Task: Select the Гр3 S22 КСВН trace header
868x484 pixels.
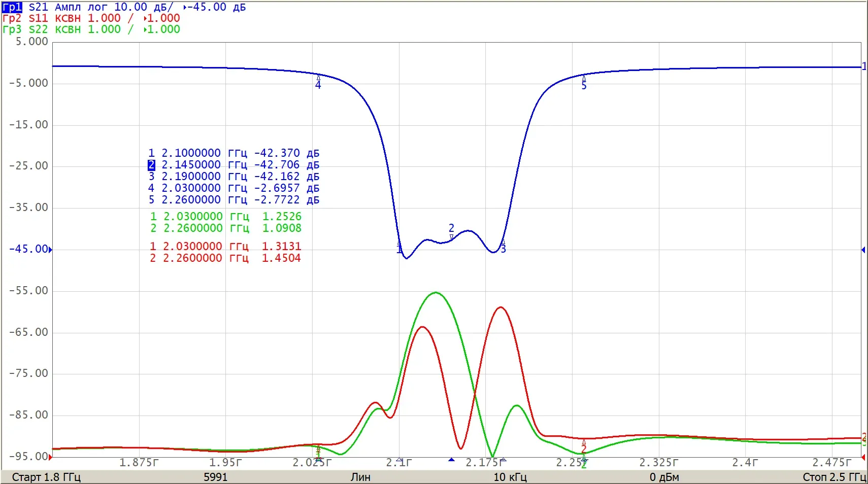Action: [91, 29]
